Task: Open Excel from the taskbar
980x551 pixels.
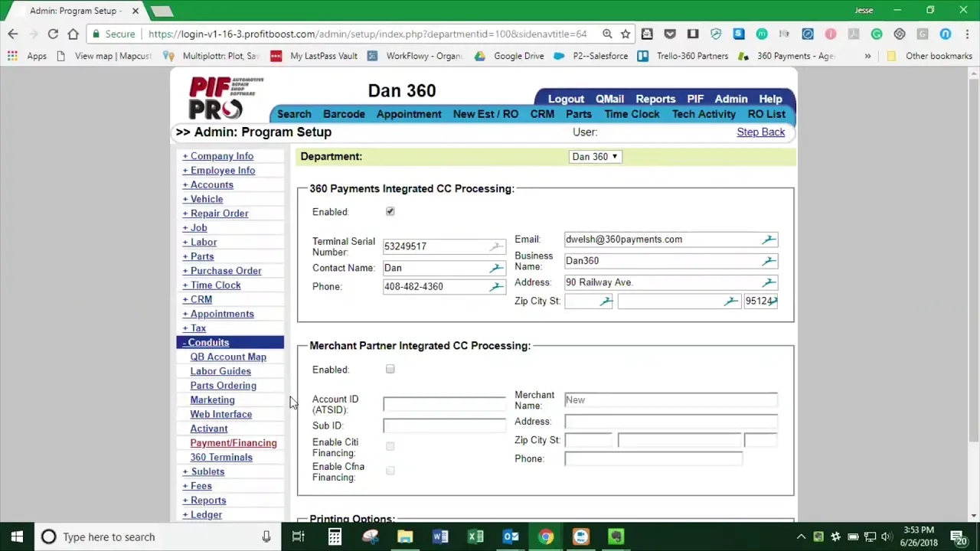Action: click(475, 536)
